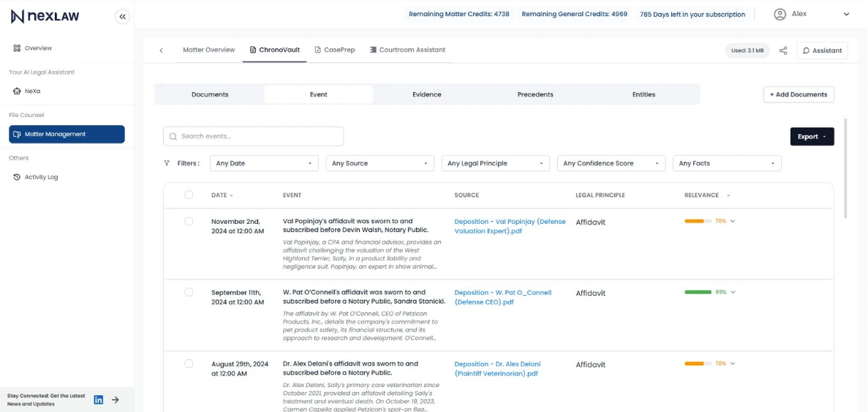Click the 70% relevance bar for Val Popinjay
The image size is (868, 412).
[x=698, y=221]
